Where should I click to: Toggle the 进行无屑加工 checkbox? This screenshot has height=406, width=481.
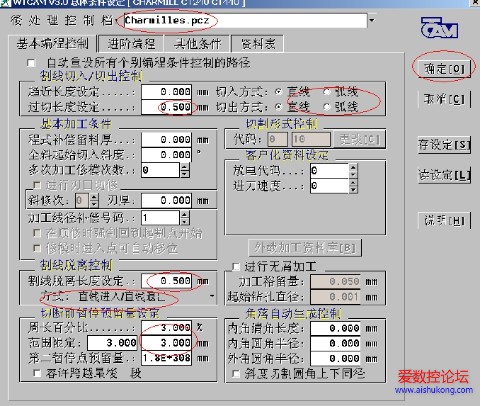[236, 266]
